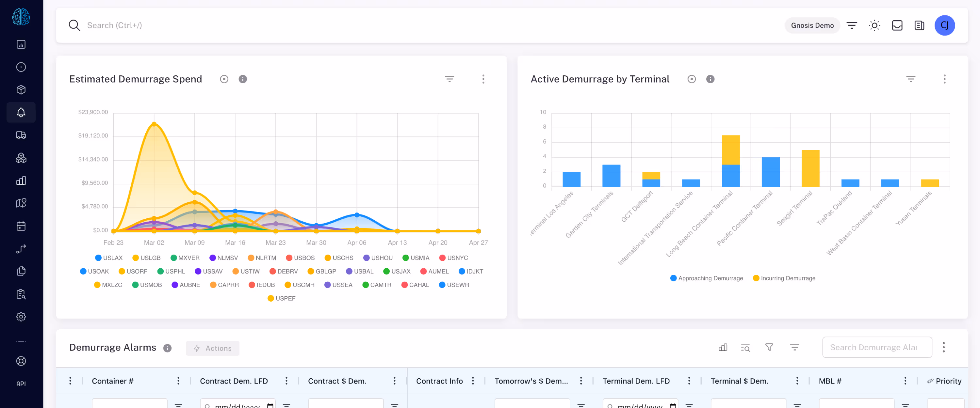Open the alarms bell icon in sidebar
Image resolution: width=980 pixels, height=408 pixels.
point(21,113)
